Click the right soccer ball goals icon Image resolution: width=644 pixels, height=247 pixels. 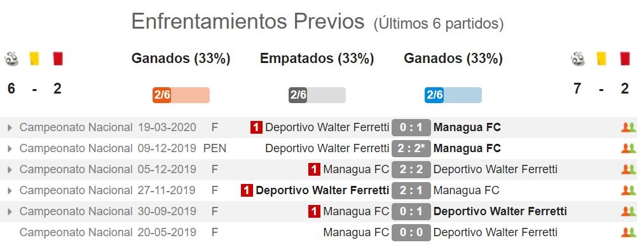(x=578, y=59)
